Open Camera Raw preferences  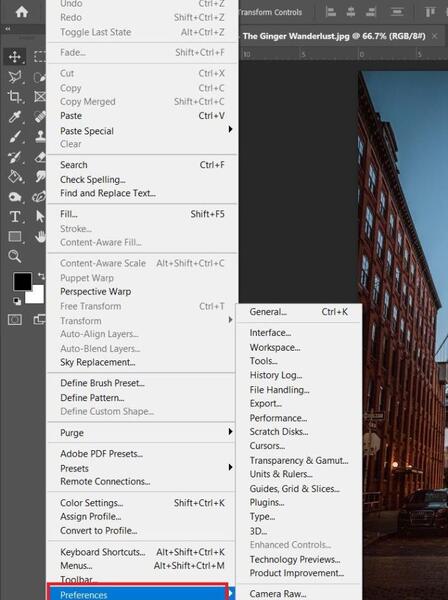tap(299, 593)
